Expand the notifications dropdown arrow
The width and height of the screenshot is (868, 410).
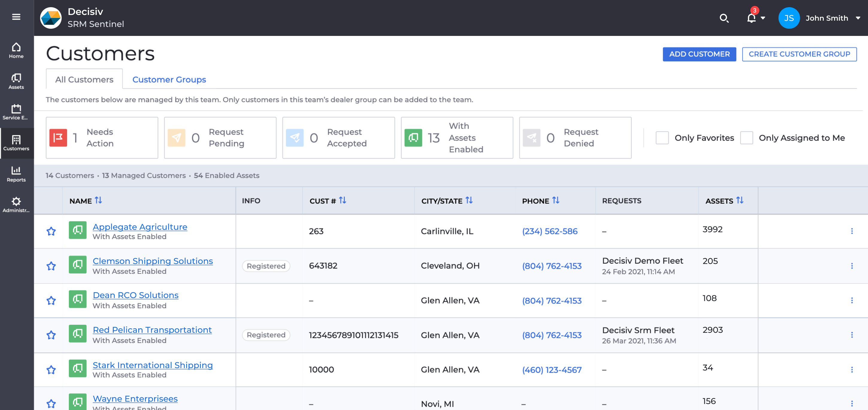coord(763,18)
